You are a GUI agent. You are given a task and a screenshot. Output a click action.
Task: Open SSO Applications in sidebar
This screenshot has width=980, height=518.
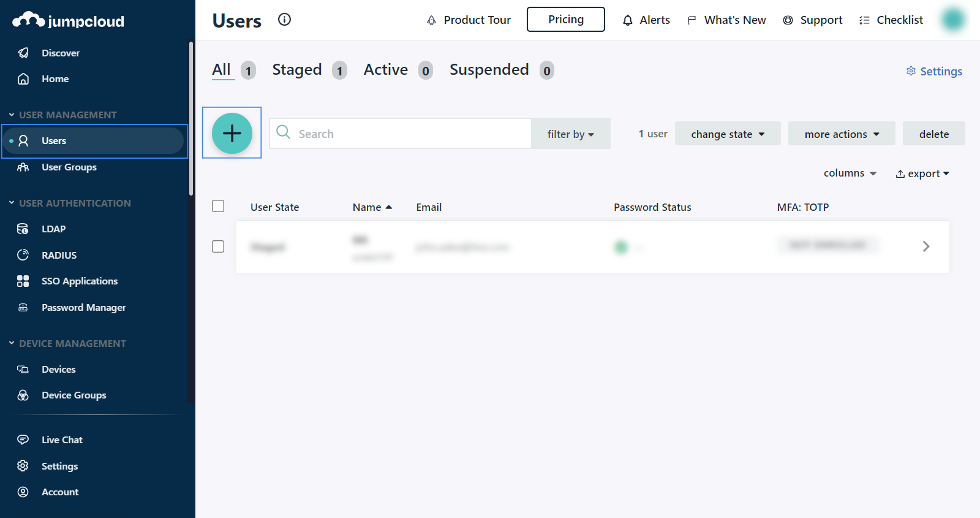click(79, 281)
